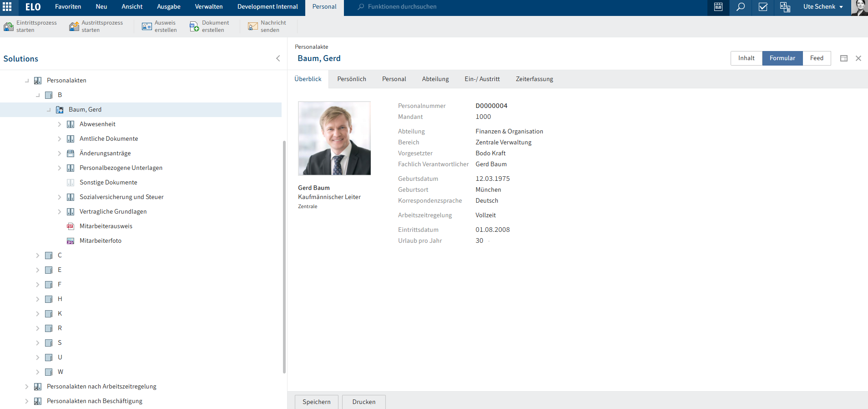Image resolution: width=868 pixels, height=409 pixels.
Task: Click the Eintrittsprozess starten icon
Action: point(9,26)
